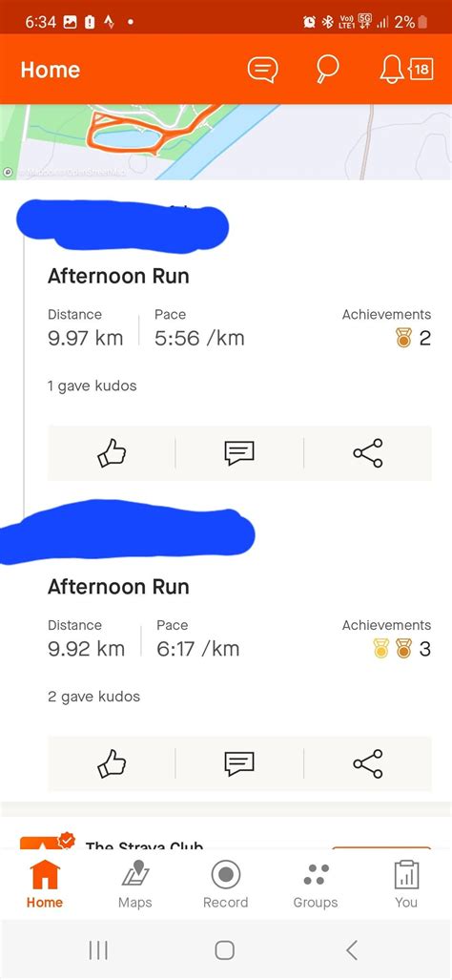Select the Home tab in bottom bar

(44, 885)
